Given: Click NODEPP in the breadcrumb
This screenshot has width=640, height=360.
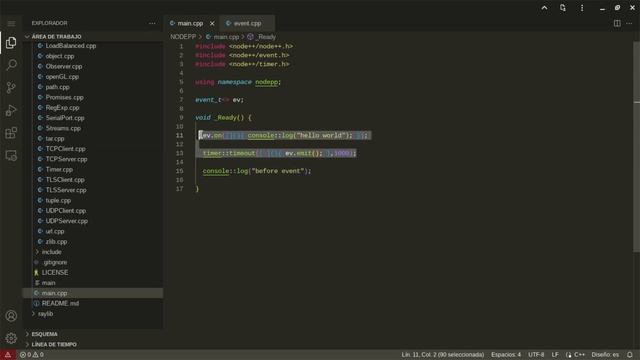Looking at the screenshot, I should [x=183, y=37].
